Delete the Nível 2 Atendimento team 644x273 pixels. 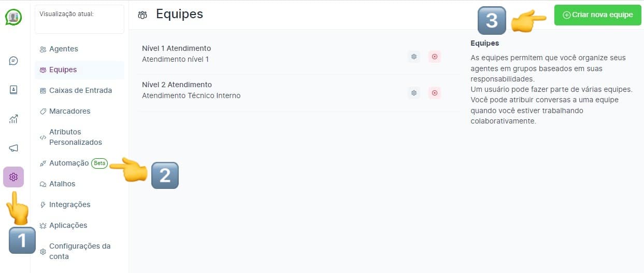pos(434,93)
